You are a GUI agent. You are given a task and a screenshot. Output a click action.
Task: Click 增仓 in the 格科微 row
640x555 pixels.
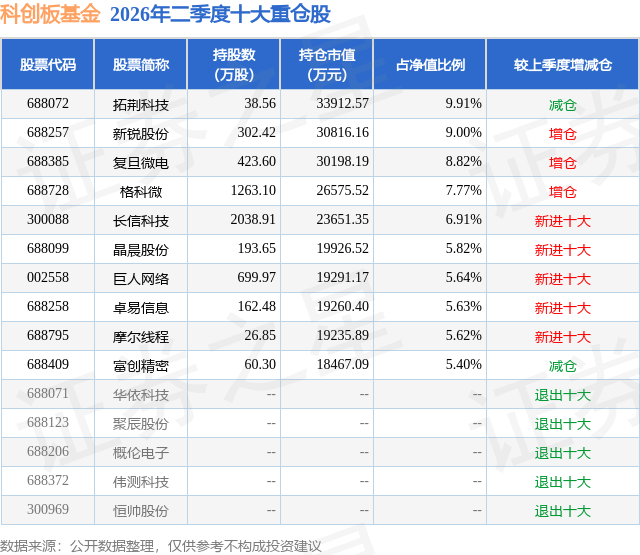(562, 192)
